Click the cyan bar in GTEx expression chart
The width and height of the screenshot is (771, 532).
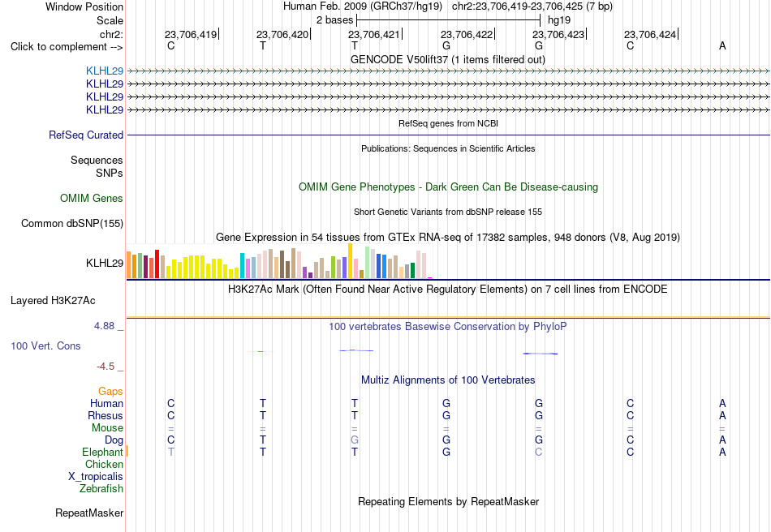[x=242, y=266]
